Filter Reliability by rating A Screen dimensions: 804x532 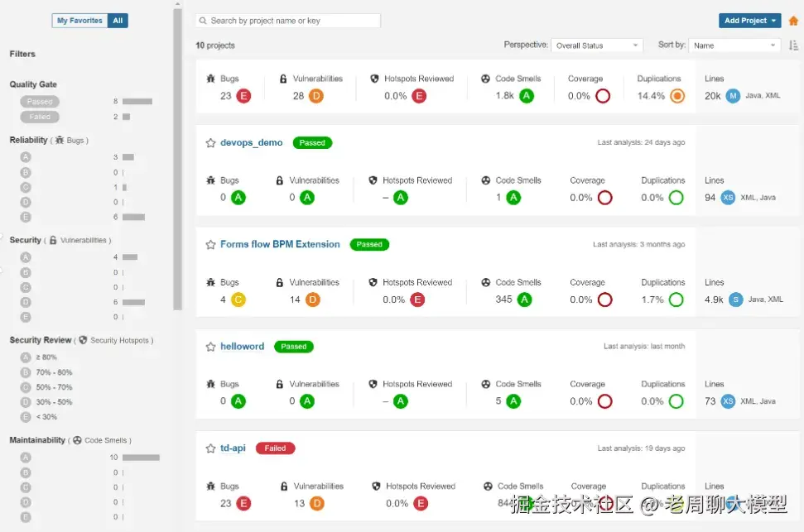coord(26,157)
